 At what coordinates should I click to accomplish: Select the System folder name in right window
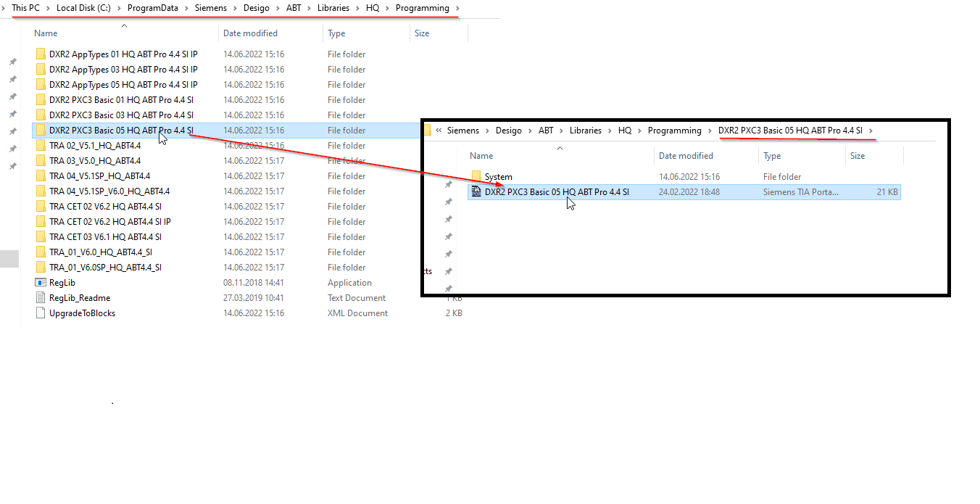pos(499,176)
